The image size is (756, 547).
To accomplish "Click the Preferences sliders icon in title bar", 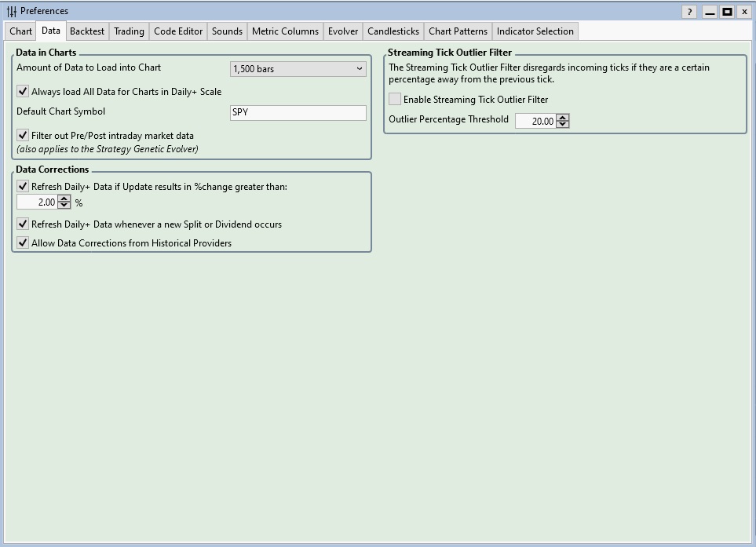I will click(x=11, y=12).
